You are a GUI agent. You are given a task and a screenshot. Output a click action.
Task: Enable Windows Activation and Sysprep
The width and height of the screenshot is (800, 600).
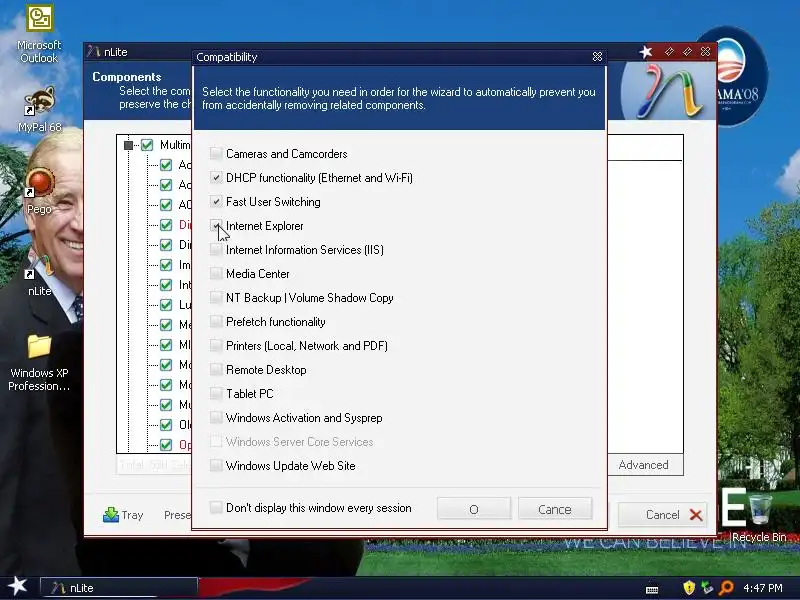[x=216, y=417]
